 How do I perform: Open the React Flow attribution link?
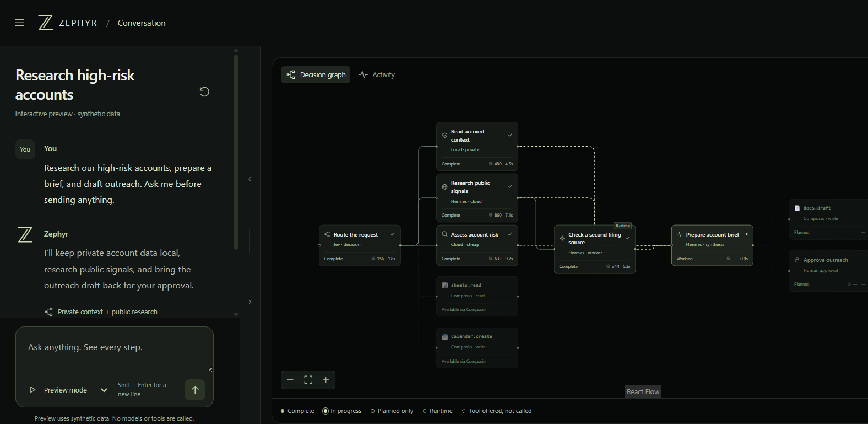pyautogui.click(x=643, y=392)
